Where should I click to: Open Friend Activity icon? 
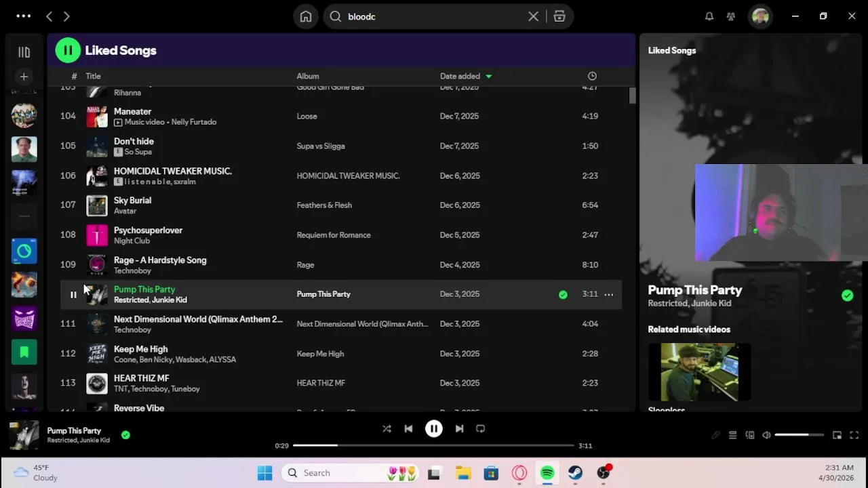point(730,16)
